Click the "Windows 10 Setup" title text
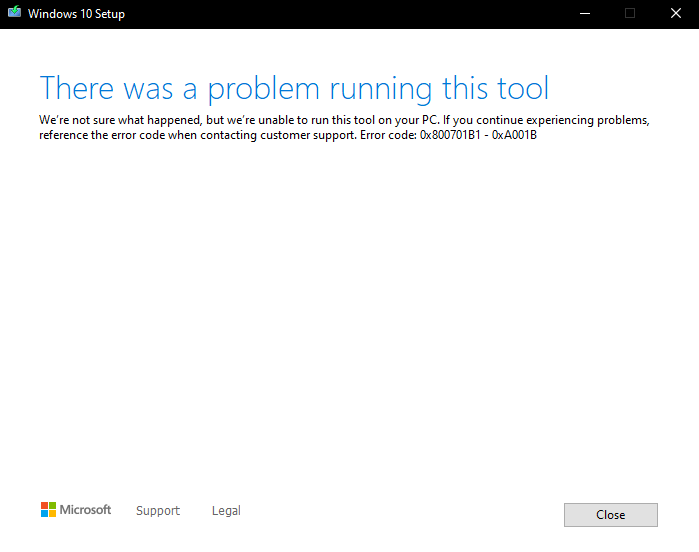 [76, 14]
